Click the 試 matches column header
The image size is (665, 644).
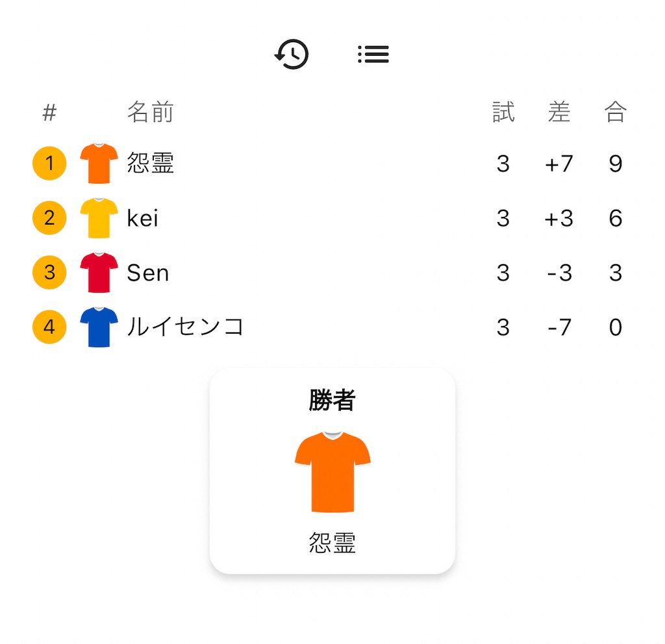(x=503, y=112)
